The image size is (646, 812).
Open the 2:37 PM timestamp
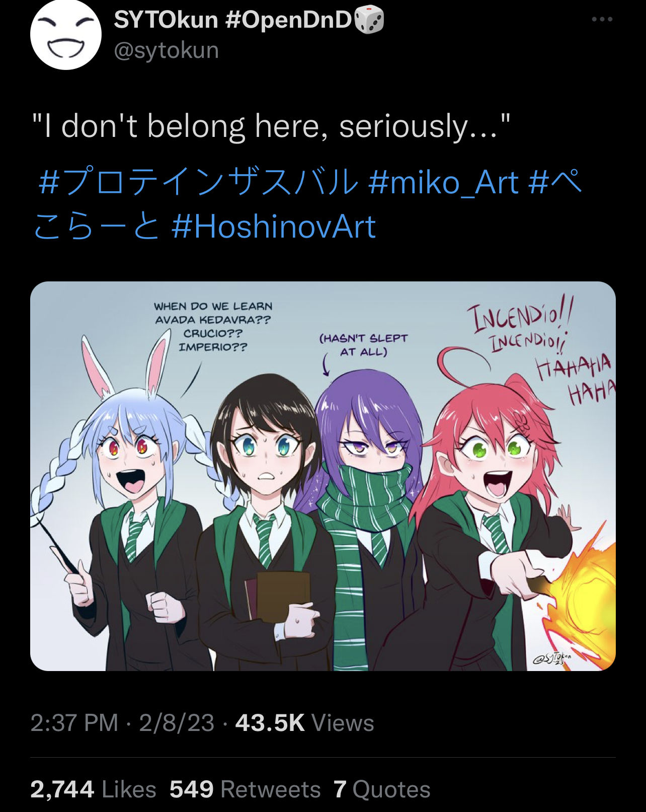click(74, 723)
